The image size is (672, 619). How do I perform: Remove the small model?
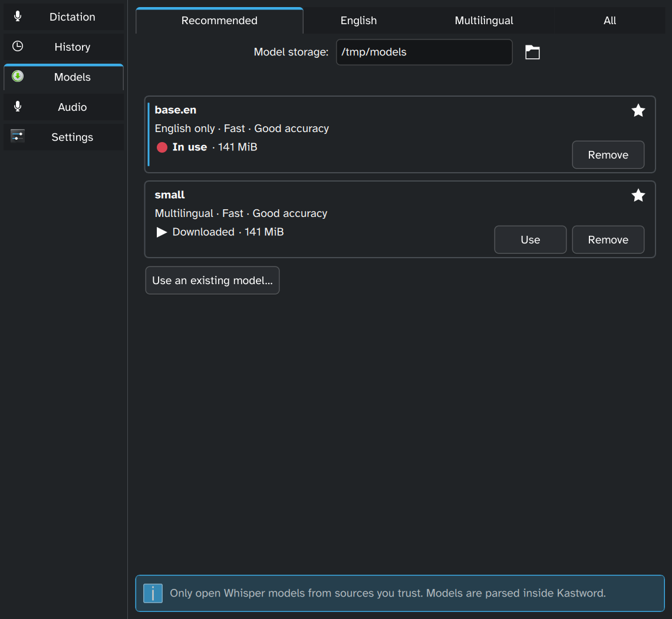608,239
